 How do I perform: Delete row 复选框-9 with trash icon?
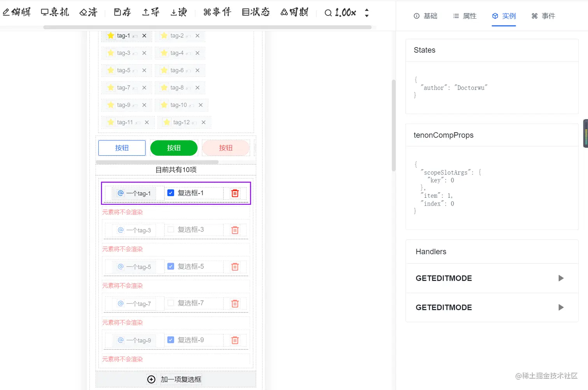point(235,340)
